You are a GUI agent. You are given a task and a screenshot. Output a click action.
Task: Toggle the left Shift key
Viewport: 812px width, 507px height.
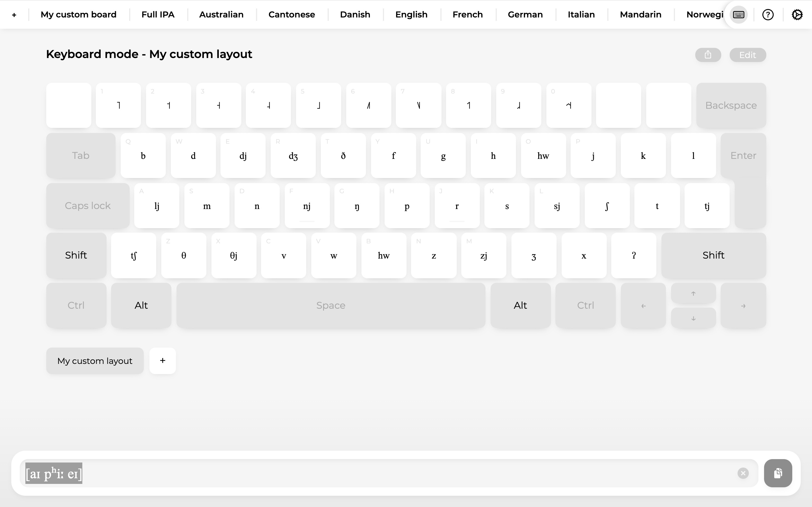coord(76,255)
